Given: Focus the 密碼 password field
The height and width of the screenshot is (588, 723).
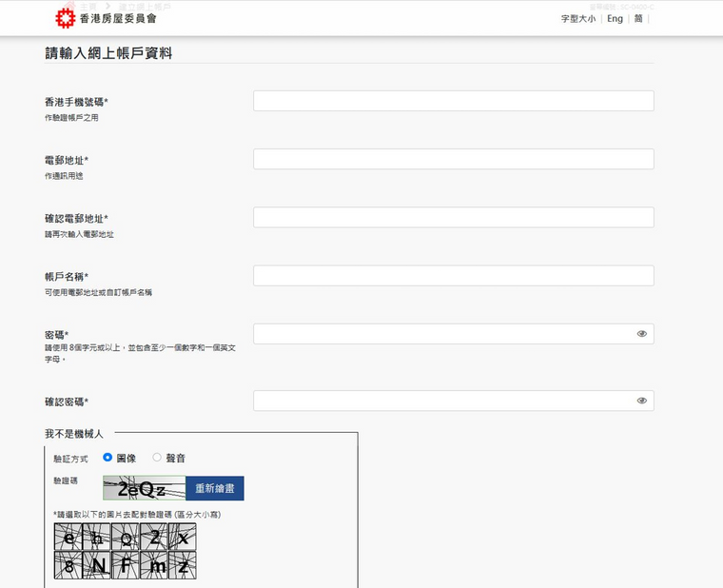Looking at the screenshot, I should click(453, 334).
